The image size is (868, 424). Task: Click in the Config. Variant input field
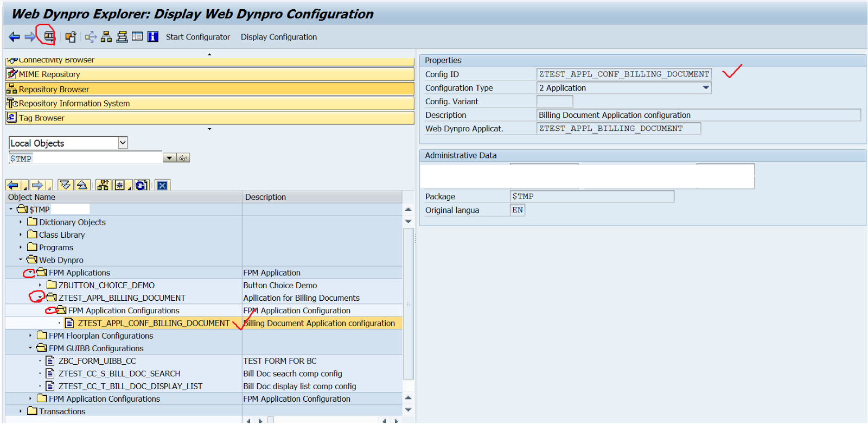[554, 102]
